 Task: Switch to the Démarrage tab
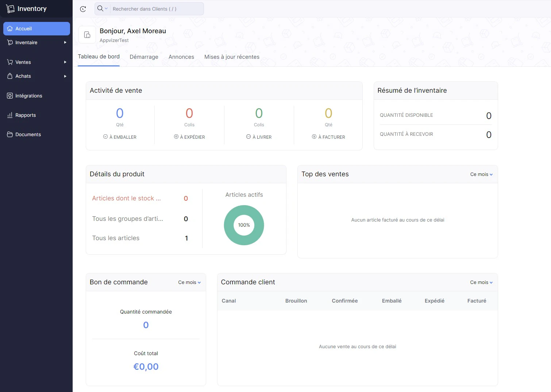click(x=144, y=57)
